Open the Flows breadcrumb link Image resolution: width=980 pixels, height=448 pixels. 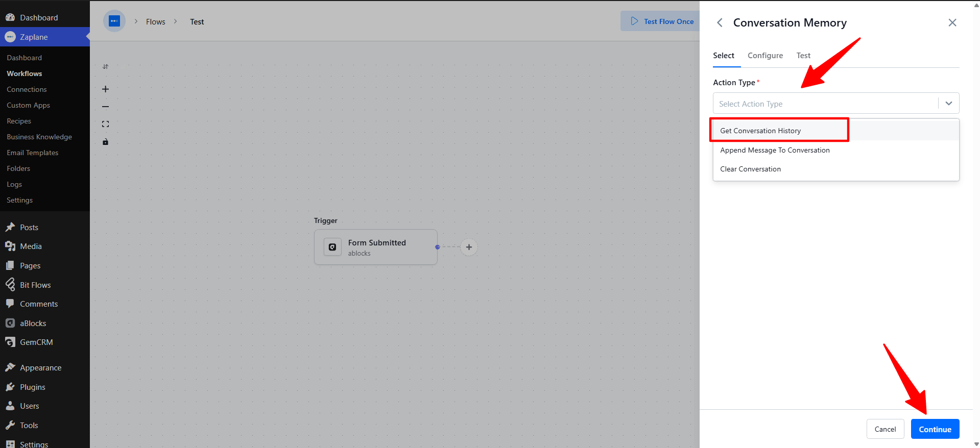coord(156,21)
